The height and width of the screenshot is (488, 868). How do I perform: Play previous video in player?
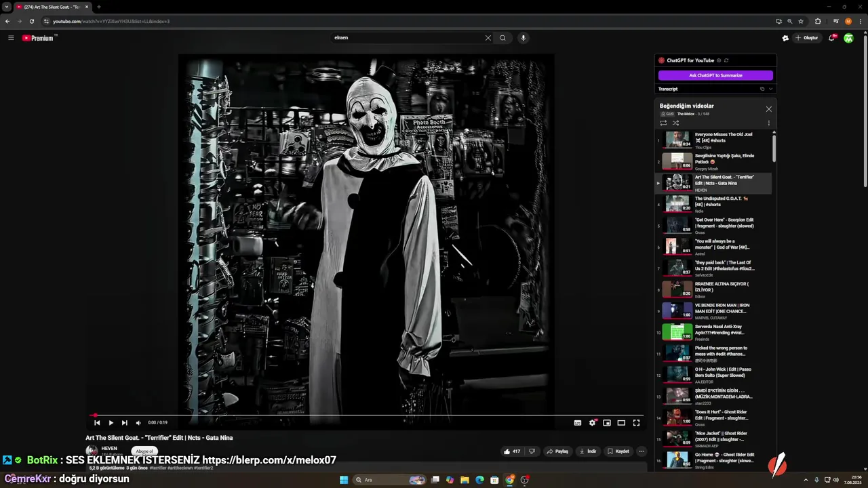(97, 423)
